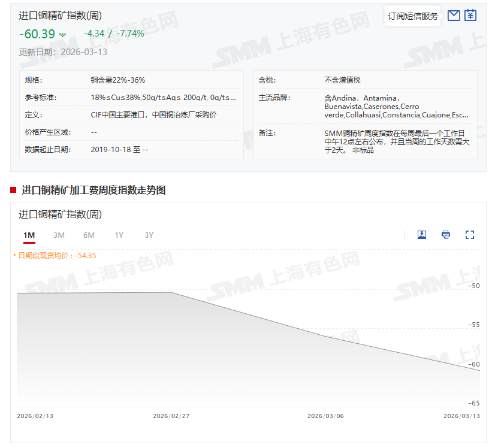
Task: Click the calendar price icon beside the envelope
Action: tap(470, 16)
